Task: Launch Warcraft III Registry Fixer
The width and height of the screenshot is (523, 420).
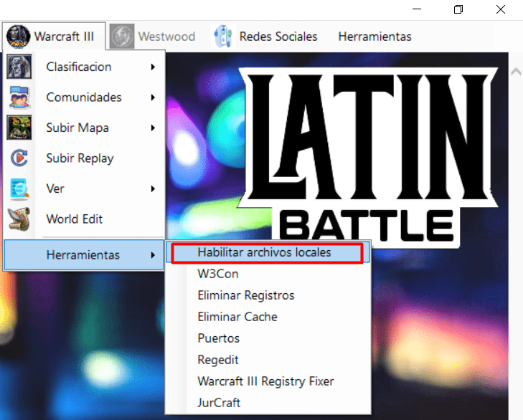Action: (x=268, y=381)
